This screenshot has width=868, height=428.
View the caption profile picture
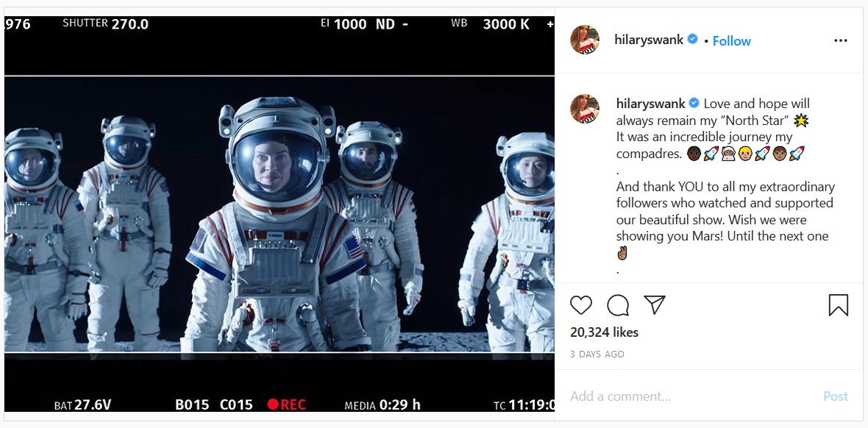point(585,109)
